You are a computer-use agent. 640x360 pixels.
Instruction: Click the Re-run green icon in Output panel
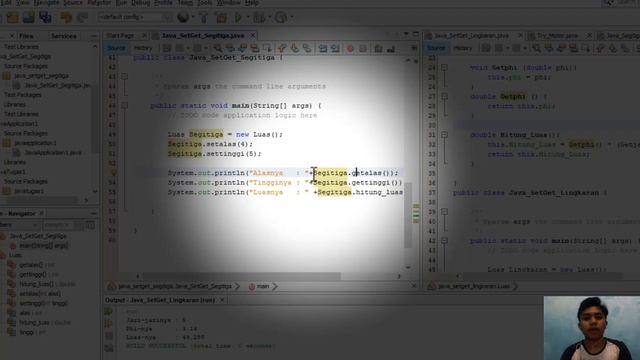coord(108,312)
